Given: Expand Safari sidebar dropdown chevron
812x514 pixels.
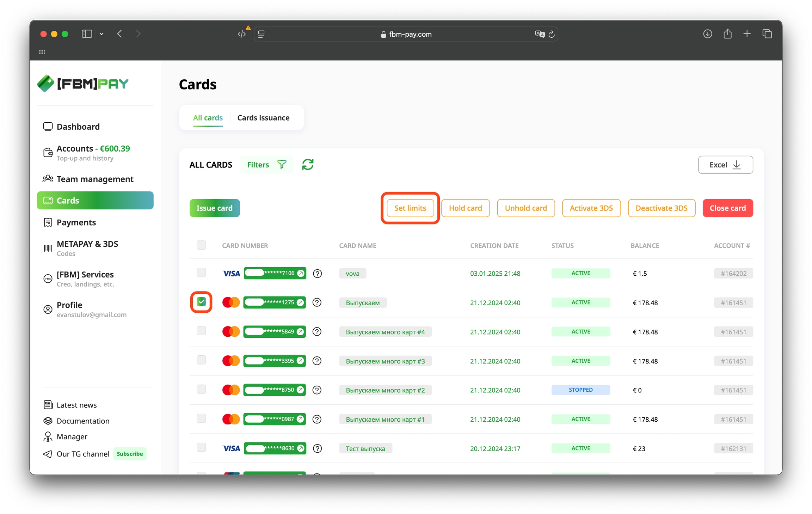Looking at the screenshot, I should pyautogui.click(x=101, y=34).
